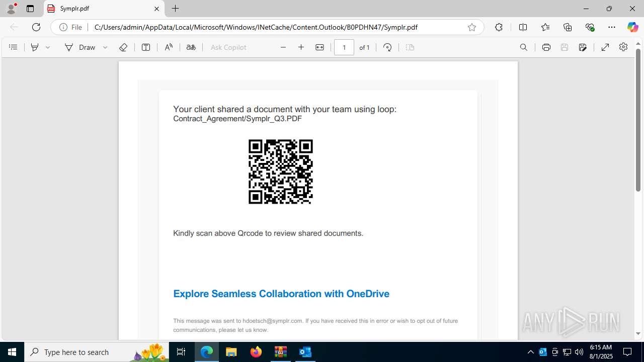Expand the Draw options dropdown

105,47
